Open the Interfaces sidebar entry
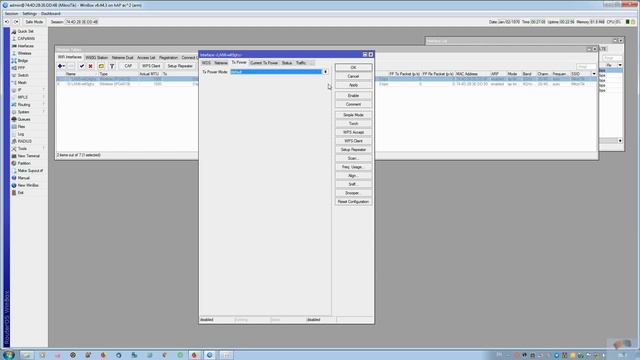This screenshot has width=640, height=360. [x=25, y=46]
